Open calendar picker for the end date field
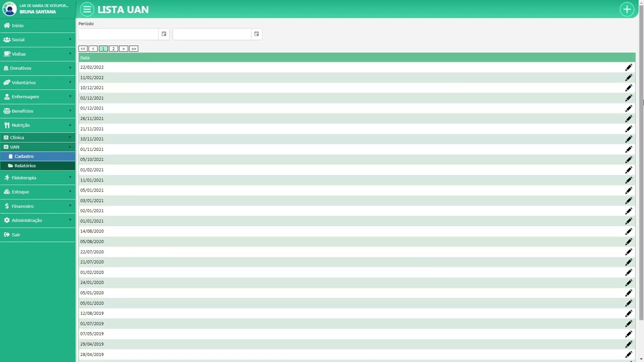This screenshot has width=644, height=362. tap(257, 34)
